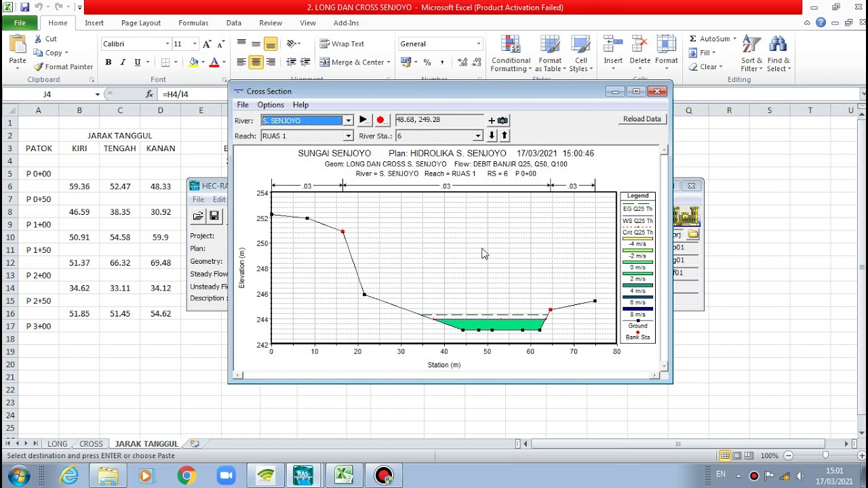Viewport: 868px width, 488px height.
Task: Move to upstream station with up arrow
Action: point(505,136)
